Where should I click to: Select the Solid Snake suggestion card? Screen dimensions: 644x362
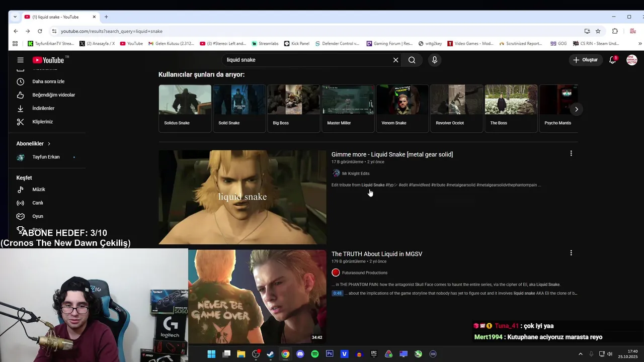coord(239,109)
